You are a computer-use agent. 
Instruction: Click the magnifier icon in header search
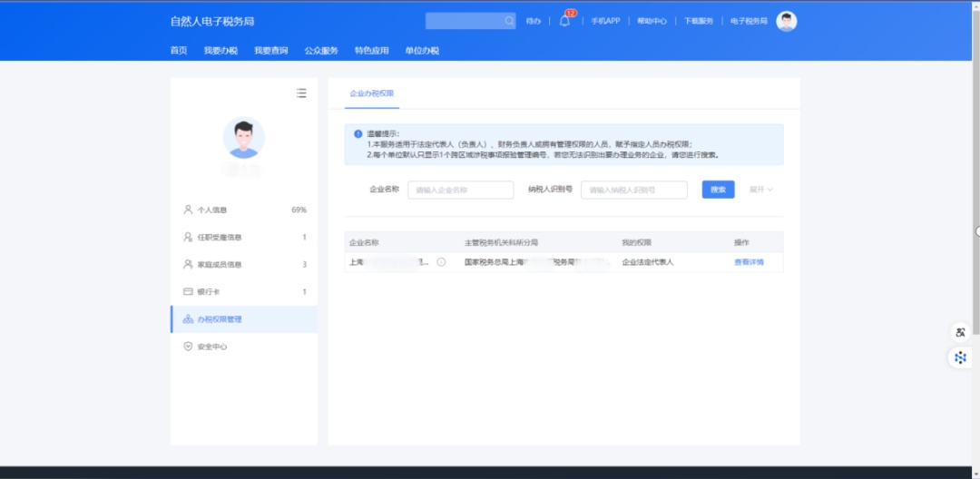(509, 21)
